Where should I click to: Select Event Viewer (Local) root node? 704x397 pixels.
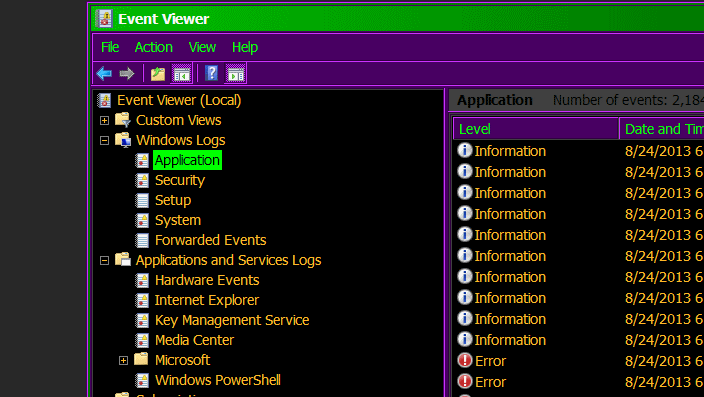(179, 100)
